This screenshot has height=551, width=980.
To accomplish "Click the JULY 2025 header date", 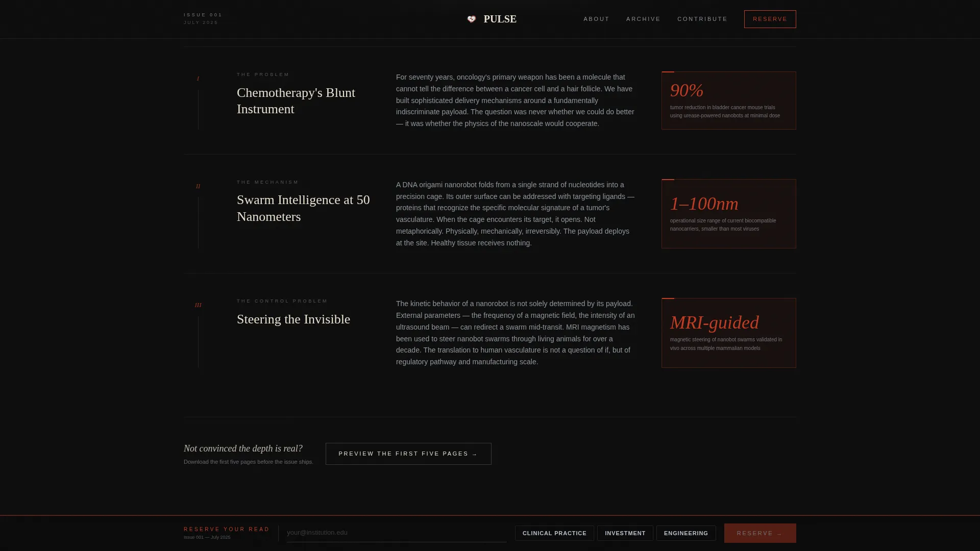I will click(201, 22).
